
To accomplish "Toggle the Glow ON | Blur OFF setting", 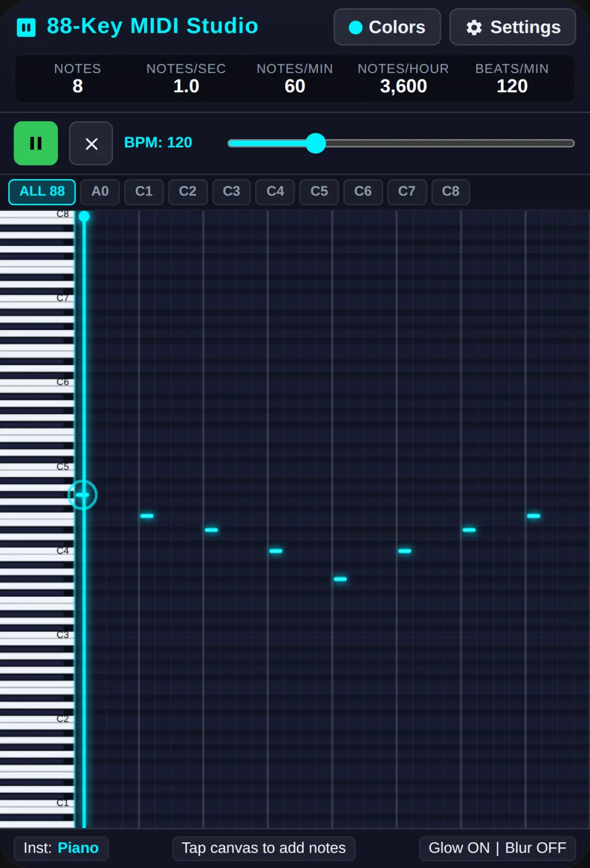I will (x=497, y=848).
